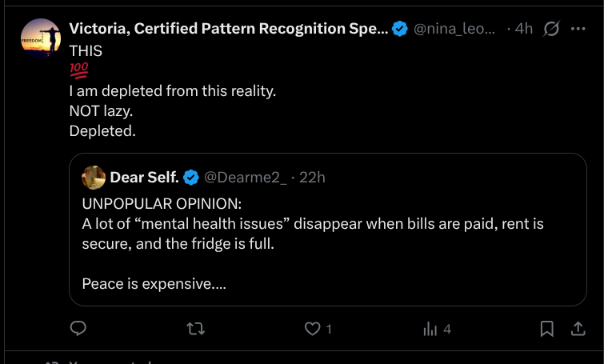Click Dear Self's small avatar
Viewport: 604px width, 364px height.
(94, 177)
